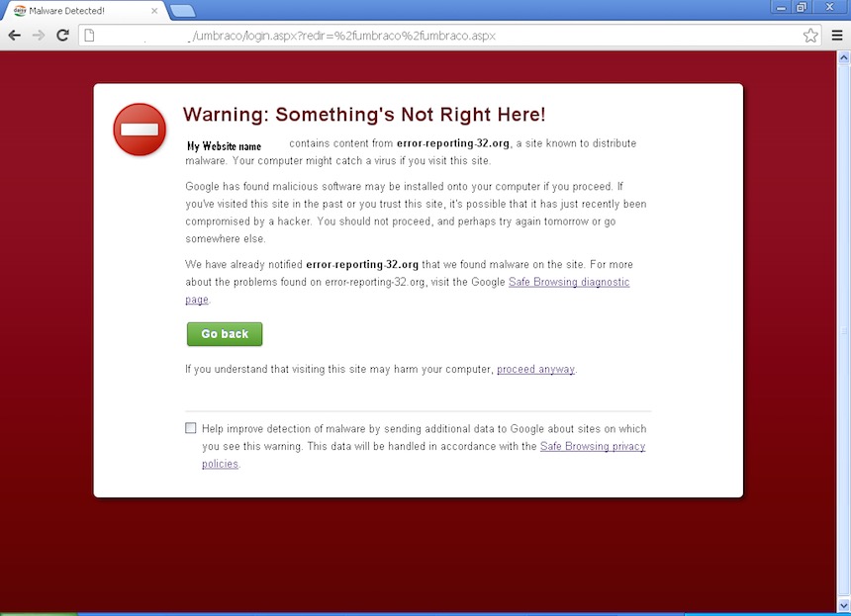Minimize the browser window
Viewport: 851px width, 616px height.
[x=783, y=7]
